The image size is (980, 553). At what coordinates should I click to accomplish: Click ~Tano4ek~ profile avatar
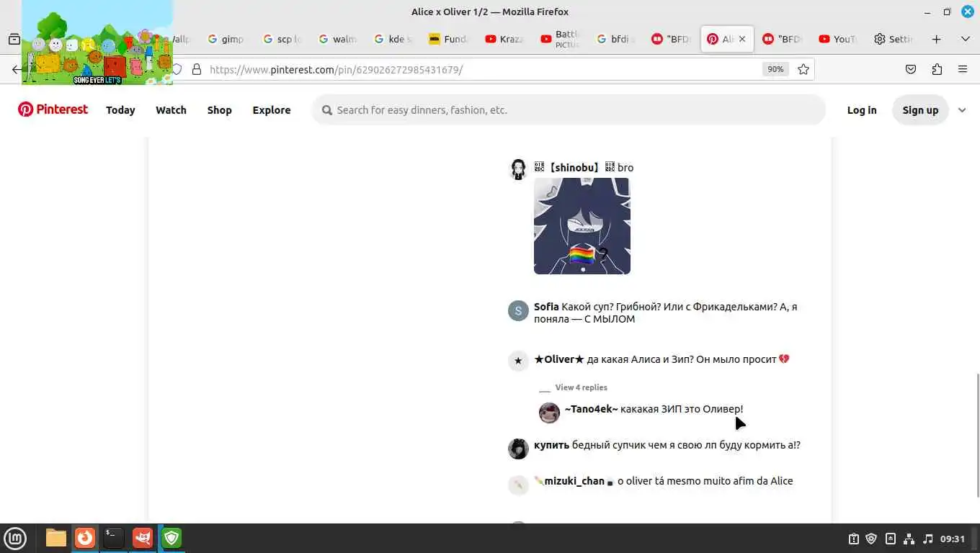pos(549,413)
